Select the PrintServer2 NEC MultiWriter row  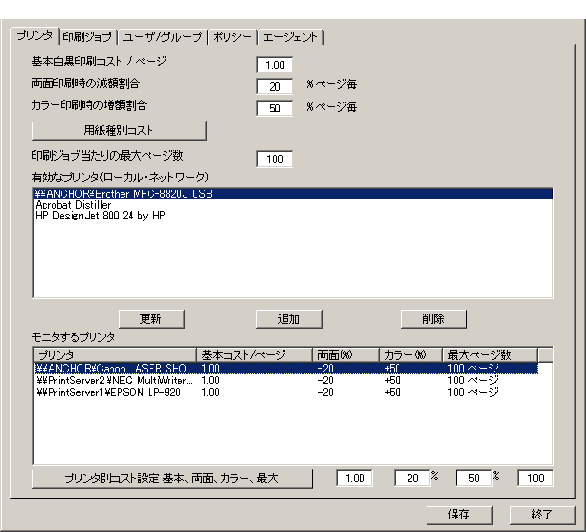[x=286, y=380]
